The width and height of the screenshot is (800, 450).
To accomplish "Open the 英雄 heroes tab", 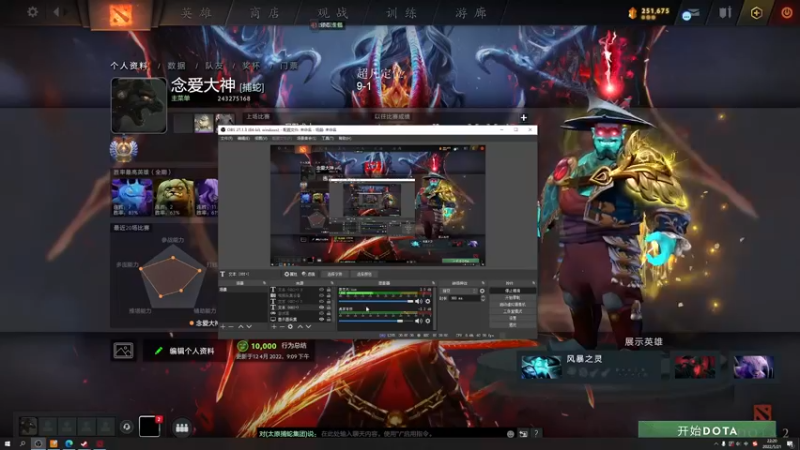I will pos(196,13).
